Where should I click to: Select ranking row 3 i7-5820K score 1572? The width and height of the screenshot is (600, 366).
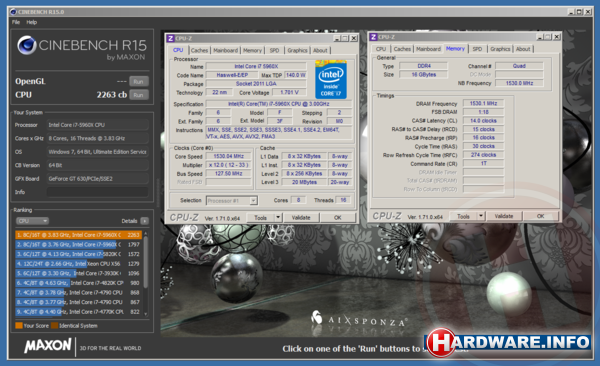point(78,254)
